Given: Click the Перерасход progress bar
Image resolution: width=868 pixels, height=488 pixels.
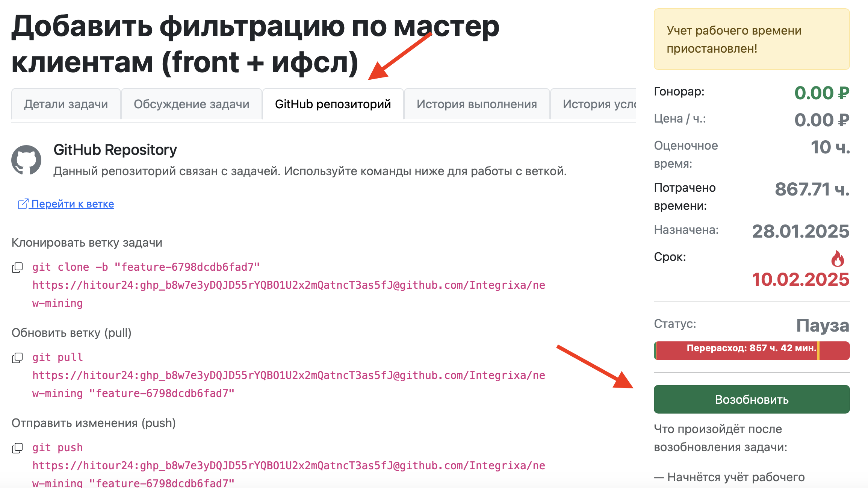Looking at the screenshot, I should click(752, 350).
